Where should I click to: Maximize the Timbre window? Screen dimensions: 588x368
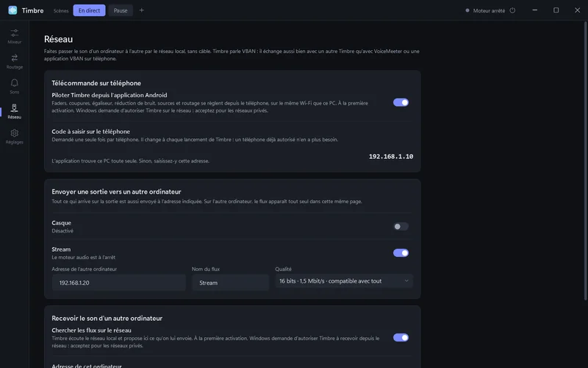pyautogui.click(x=556, y=10)
